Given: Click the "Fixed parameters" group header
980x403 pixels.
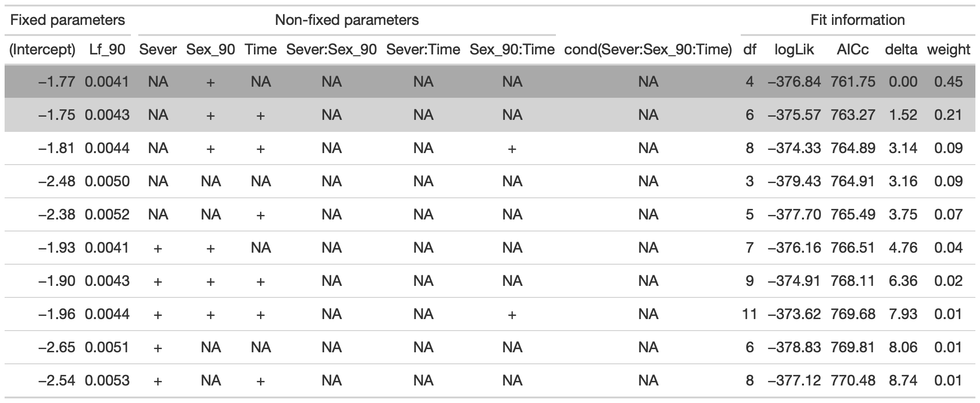Looking at the screenshot, I should pyautogui.click(x=67, y=20).
